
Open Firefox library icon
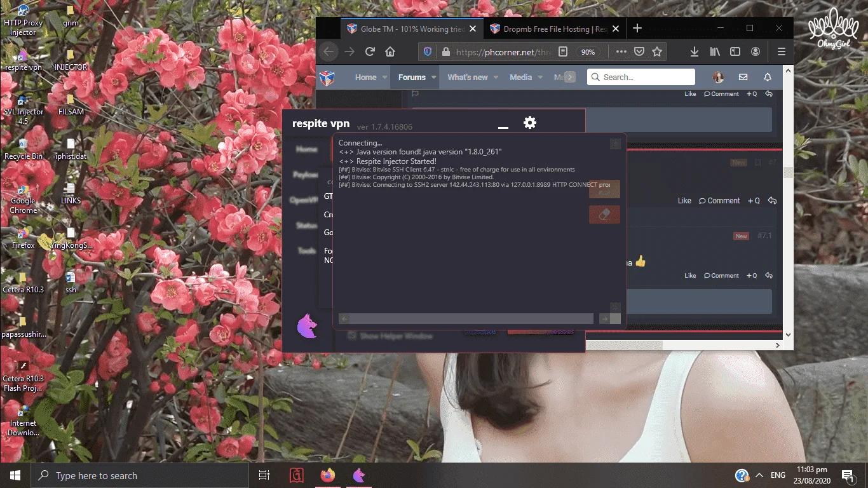(715, 51)
